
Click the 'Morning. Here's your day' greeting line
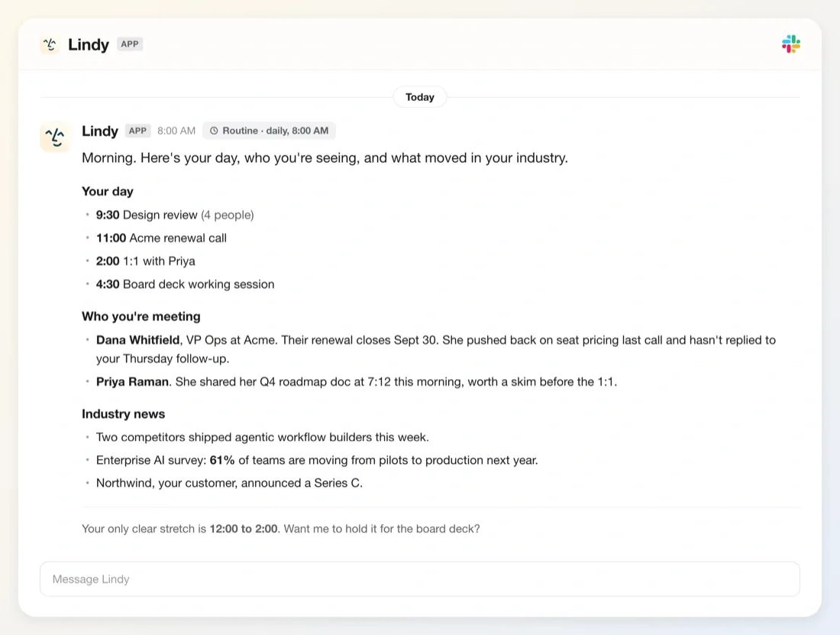point(325,158)
